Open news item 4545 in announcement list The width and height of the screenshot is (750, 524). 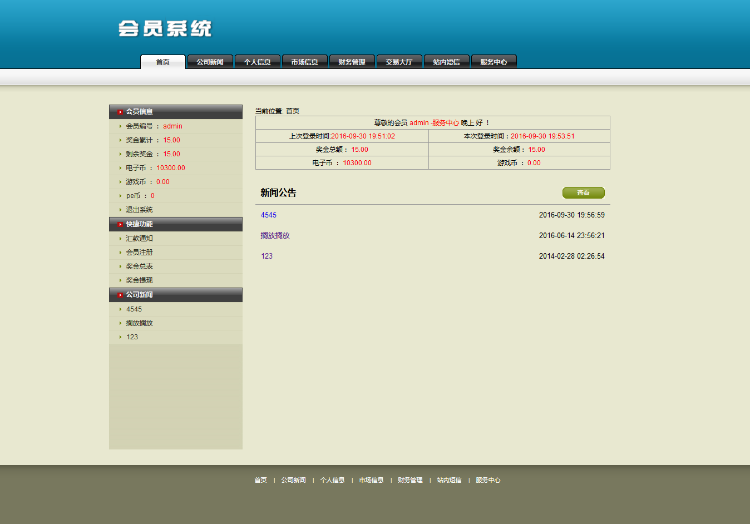pos(269,215)
